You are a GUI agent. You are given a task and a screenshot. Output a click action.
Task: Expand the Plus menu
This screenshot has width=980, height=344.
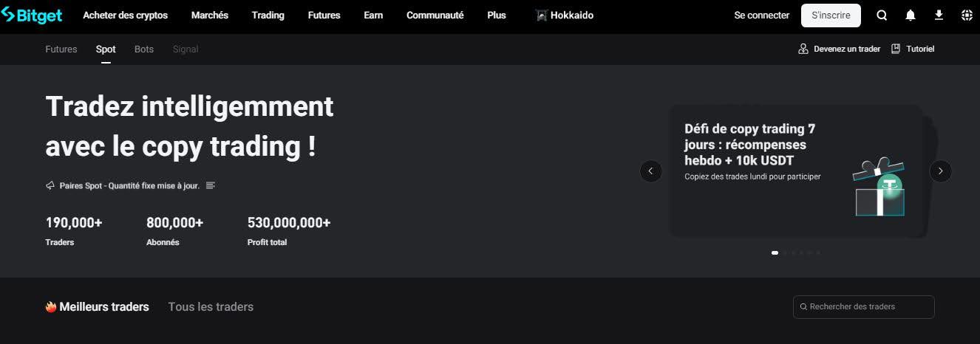pyautogui.click(x=497, y=16)
